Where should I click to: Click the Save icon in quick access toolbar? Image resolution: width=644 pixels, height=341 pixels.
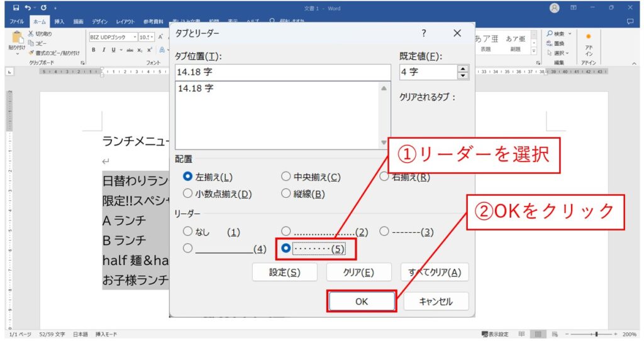pyautogui.click(x=16, y=8)
